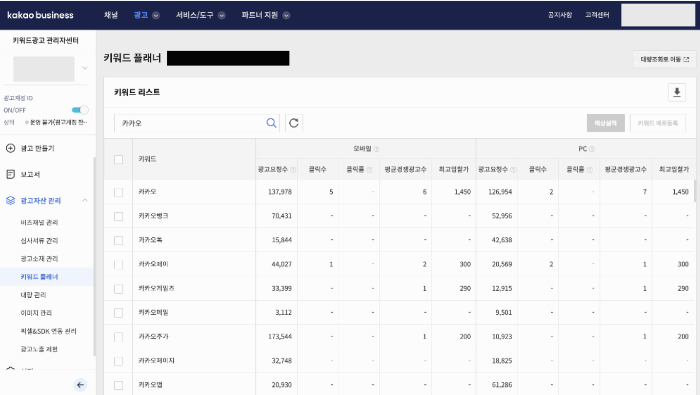700x395 pixels.
Task: Check the box for 카카오페이지 row
Action: pos(118,361)
